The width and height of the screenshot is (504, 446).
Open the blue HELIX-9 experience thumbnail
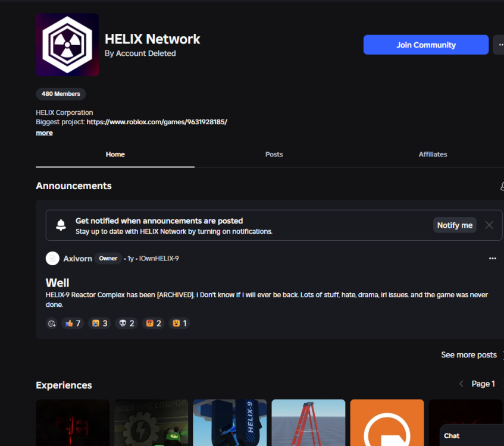(230, 423)
